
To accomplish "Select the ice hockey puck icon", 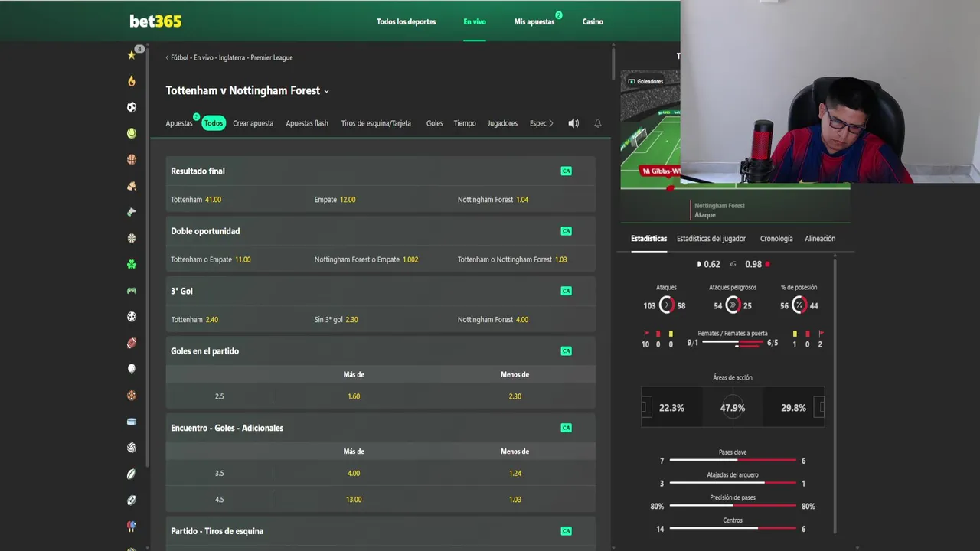I will 132,422.
